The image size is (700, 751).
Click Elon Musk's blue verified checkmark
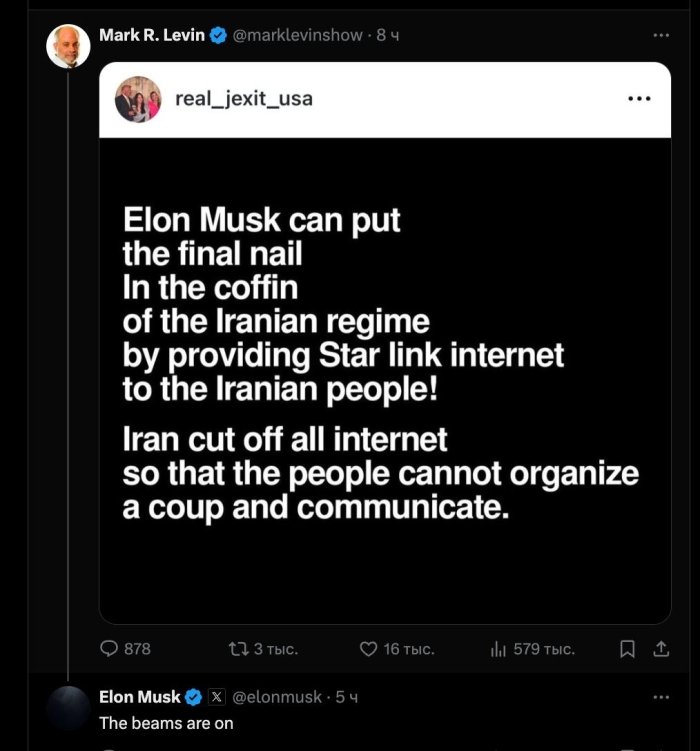194,697
